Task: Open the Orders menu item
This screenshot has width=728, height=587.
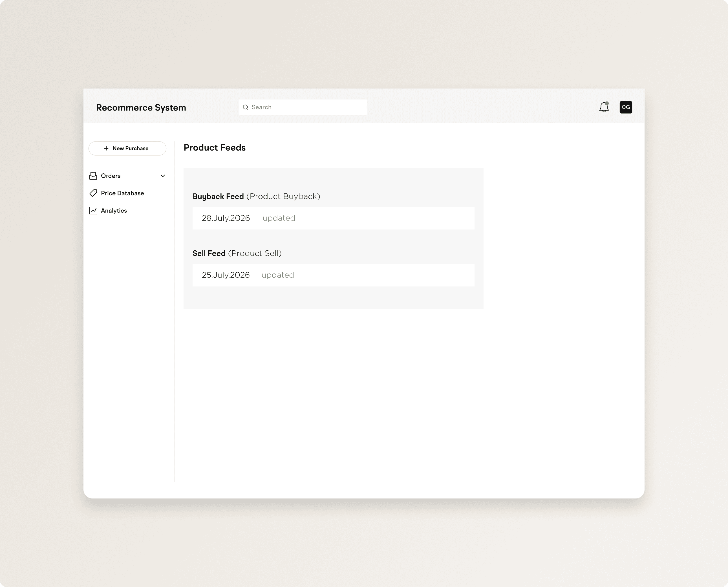Action: click(111, 176)
